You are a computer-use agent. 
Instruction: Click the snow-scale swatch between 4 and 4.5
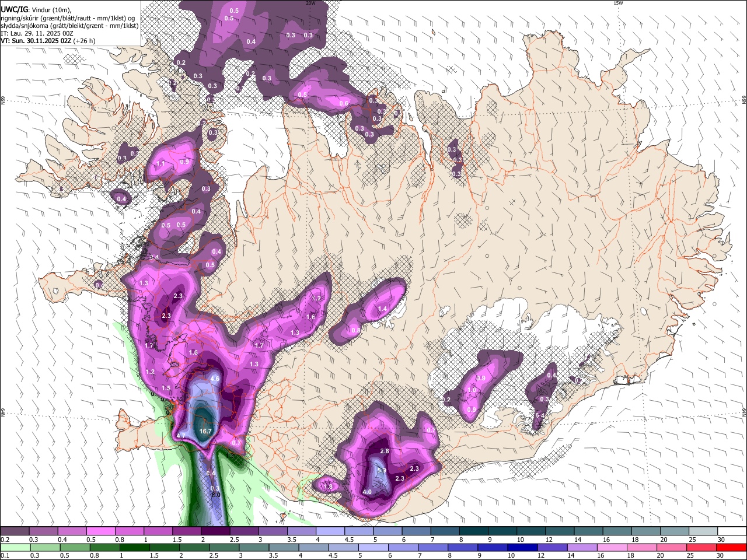coord(329,531)
